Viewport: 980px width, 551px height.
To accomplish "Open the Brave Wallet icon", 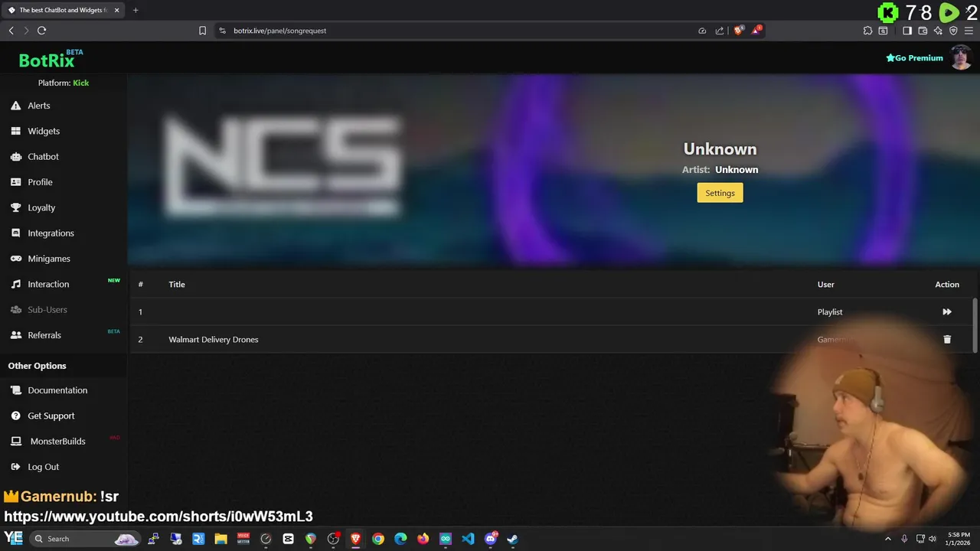I will tap(923, 31).
